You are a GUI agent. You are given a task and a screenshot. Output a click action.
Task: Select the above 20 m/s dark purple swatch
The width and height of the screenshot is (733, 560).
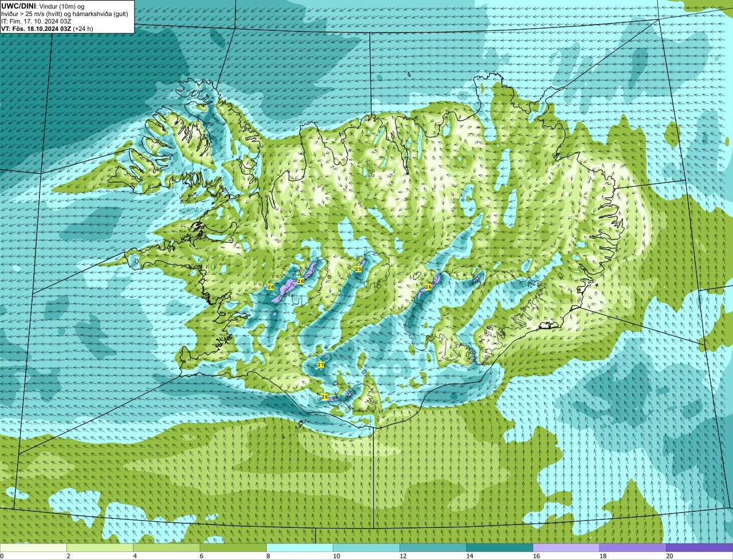click(699, 547)
